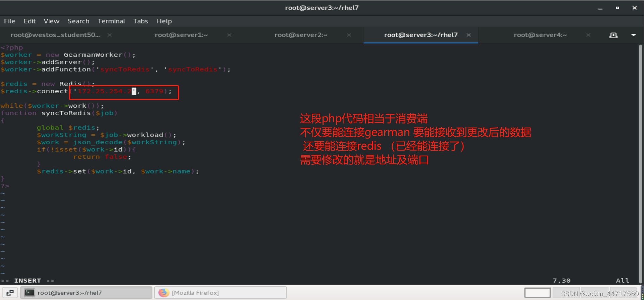Click the 'All' status indicator

[623, 281]
